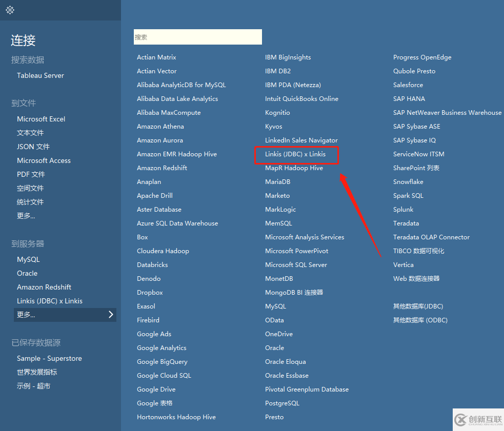Select Linkis (JDBC) x Linkis in sidebar
The image size is (504, 431).
pyautogui.click(x=50, y=301)
